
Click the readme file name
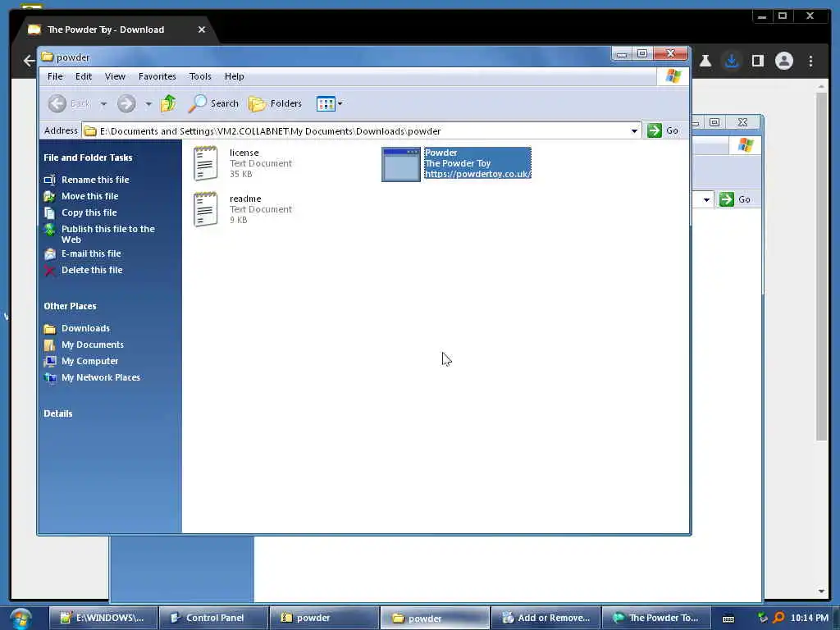[x=245, y=199]
